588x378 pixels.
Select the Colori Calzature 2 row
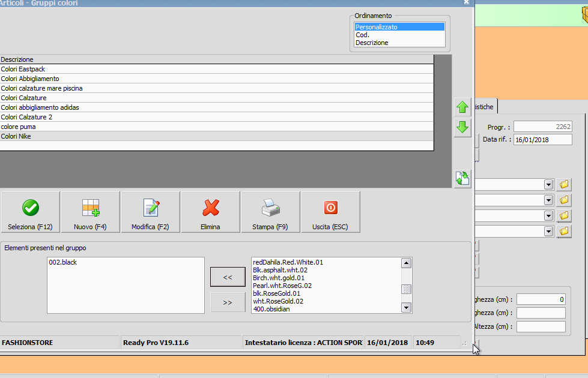point(217,117)
